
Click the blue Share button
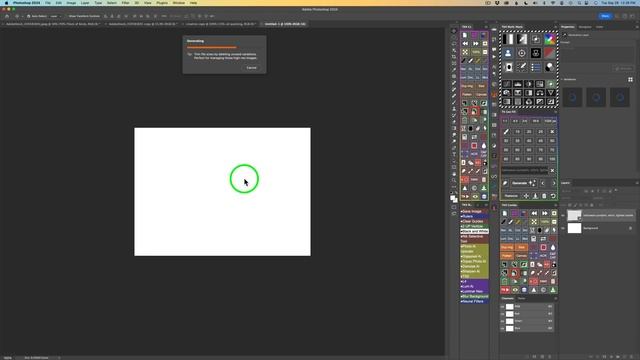click(x=605, y=16)
